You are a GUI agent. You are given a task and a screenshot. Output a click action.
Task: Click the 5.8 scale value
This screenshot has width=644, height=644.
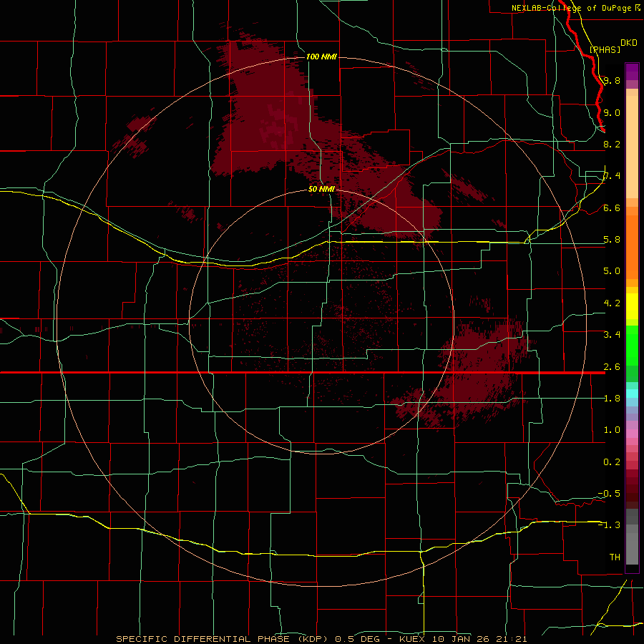click(612, 240)
